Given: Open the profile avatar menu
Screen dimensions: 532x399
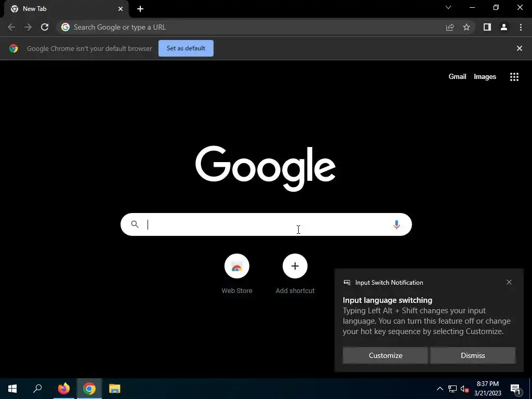Looking at the screenshot, I should [504, 27].
